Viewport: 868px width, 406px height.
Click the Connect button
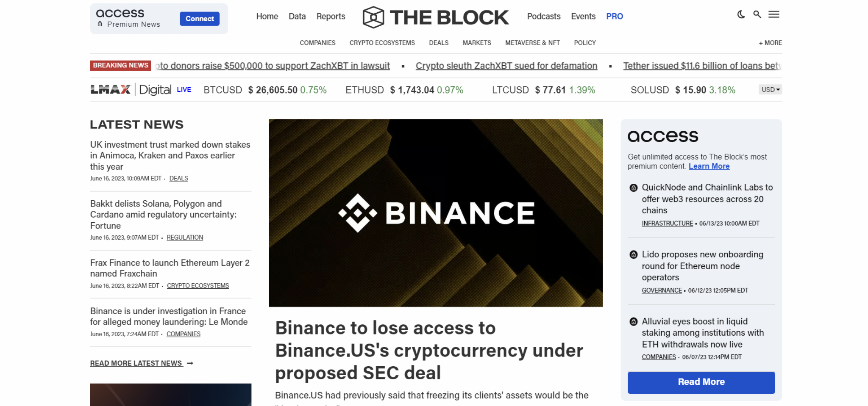200,19
